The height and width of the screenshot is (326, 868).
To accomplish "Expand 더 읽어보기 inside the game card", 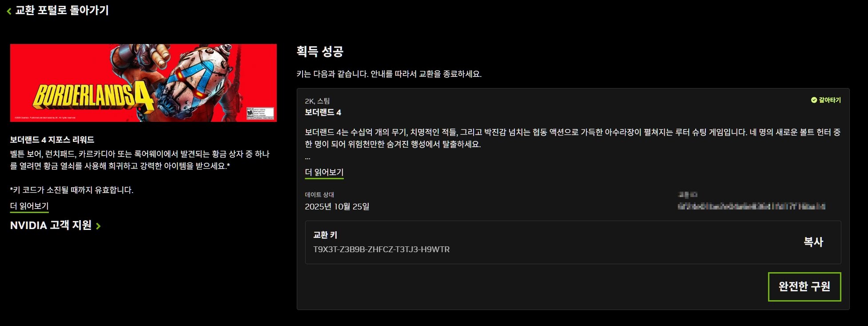I will click(x=324, y=172).
